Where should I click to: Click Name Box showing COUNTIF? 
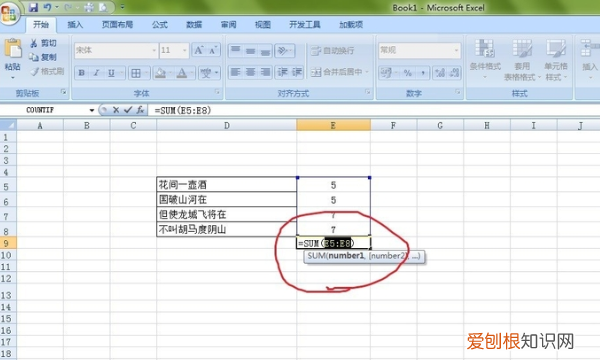(45, 110)
